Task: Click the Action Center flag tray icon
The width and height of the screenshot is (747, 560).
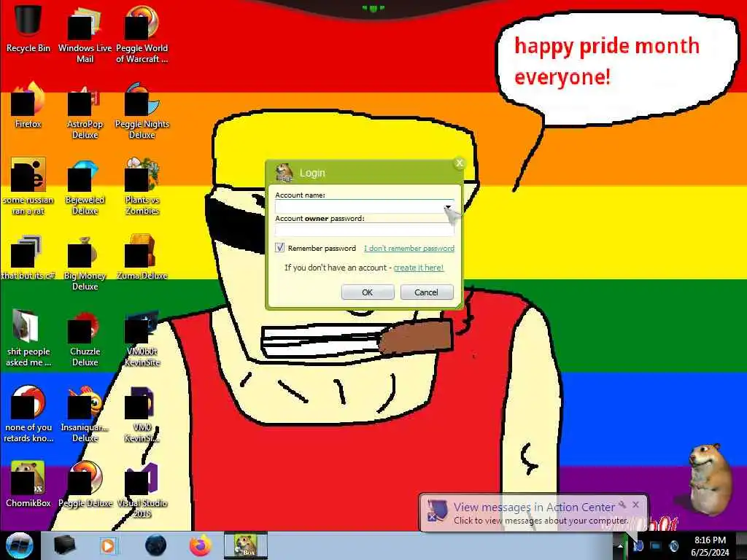Action: pos(638,545)
